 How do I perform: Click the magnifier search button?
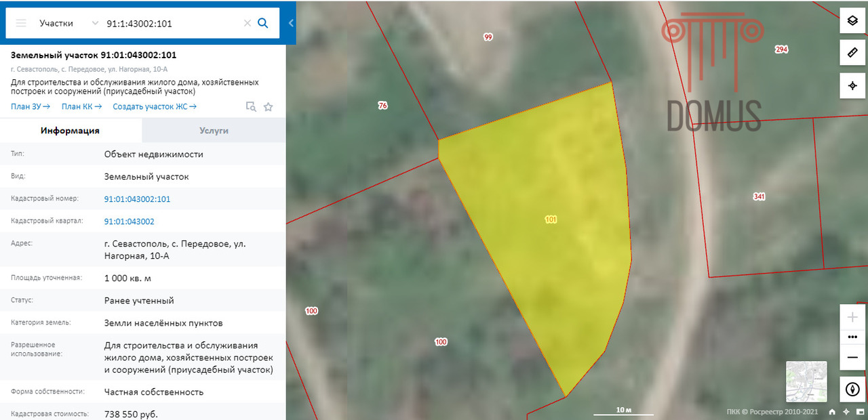click(263, 23)
